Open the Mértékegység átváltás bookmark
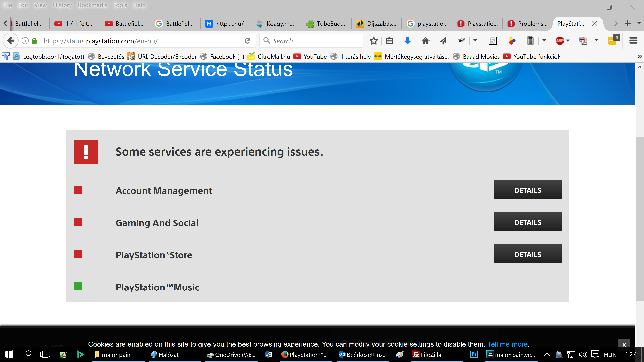This screenshot has height=362, width=644. (x=412, y=57)
